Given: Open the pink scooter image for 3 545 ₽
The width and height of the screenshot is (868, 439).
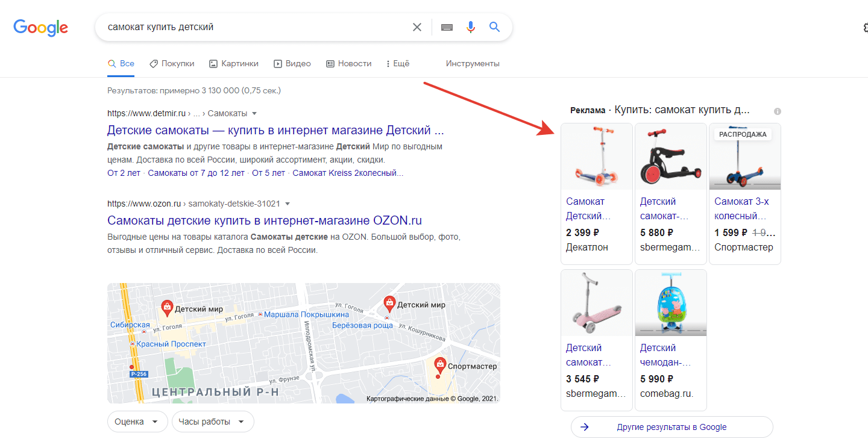Looking at the screenshot, I should pos(597,303).
